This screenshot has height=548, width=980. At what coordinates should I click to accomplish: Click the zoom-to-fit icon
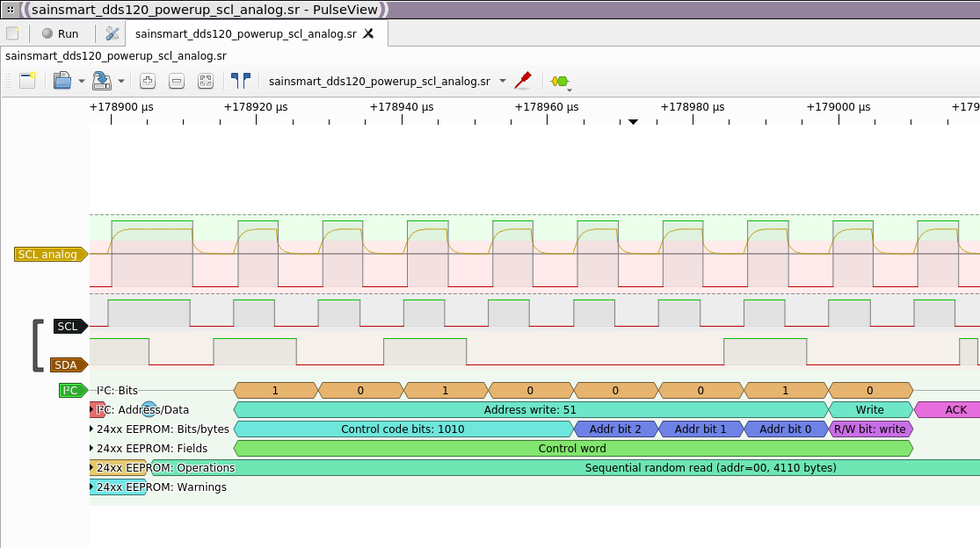(206, 81)
